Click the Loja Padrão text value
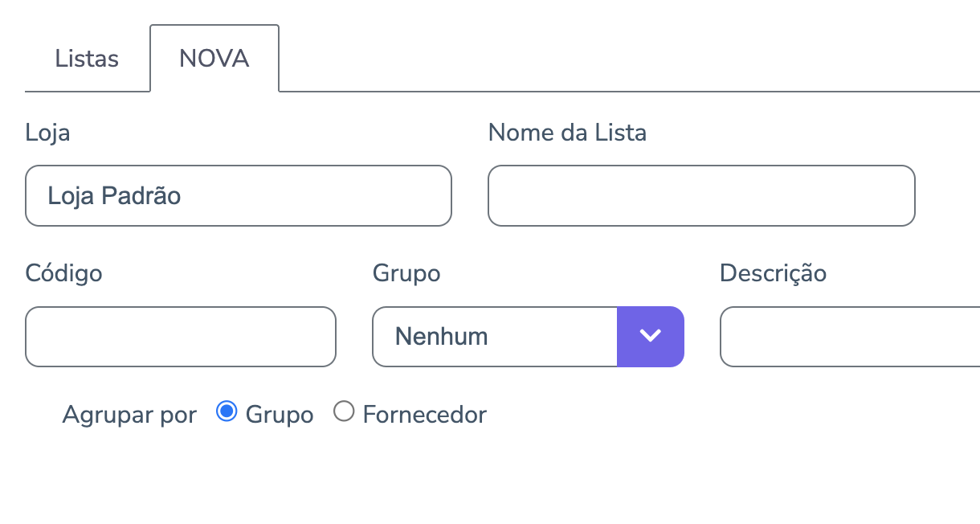The width and height of the screenshot is (980, 524). [114, 196]
